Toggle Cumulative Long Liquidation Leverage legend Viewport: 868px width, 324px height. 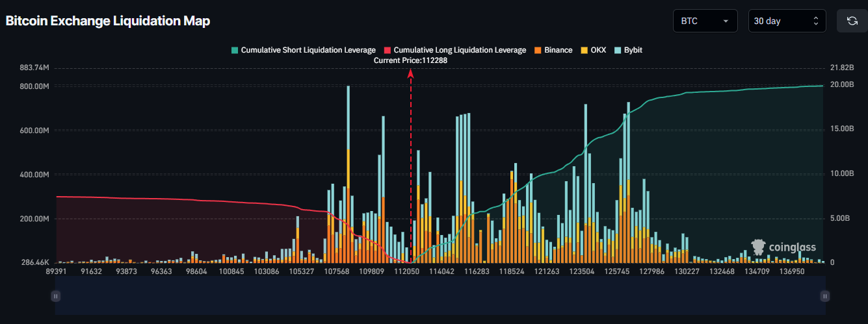click(455, 50)
